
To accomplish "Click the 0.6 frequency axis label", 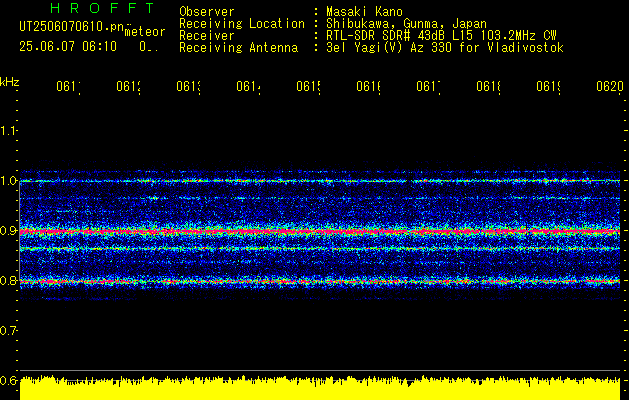I will [8, 380].
